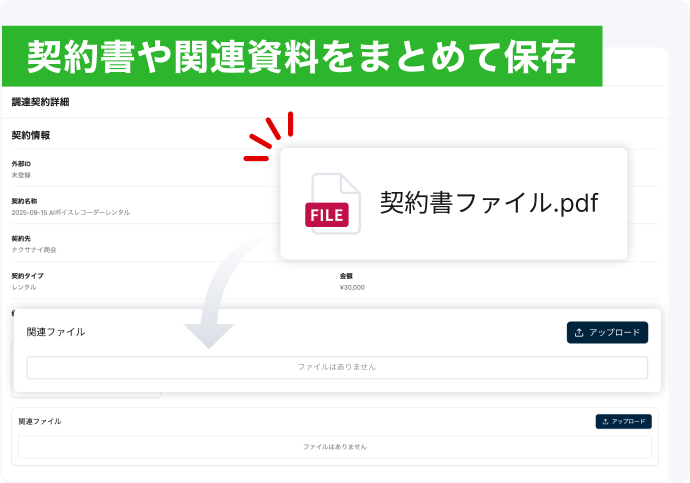Click the green 契約書や関連資料をまとめて保存 banner
Viewport: 690px width, 483px height.
(301, 56)
